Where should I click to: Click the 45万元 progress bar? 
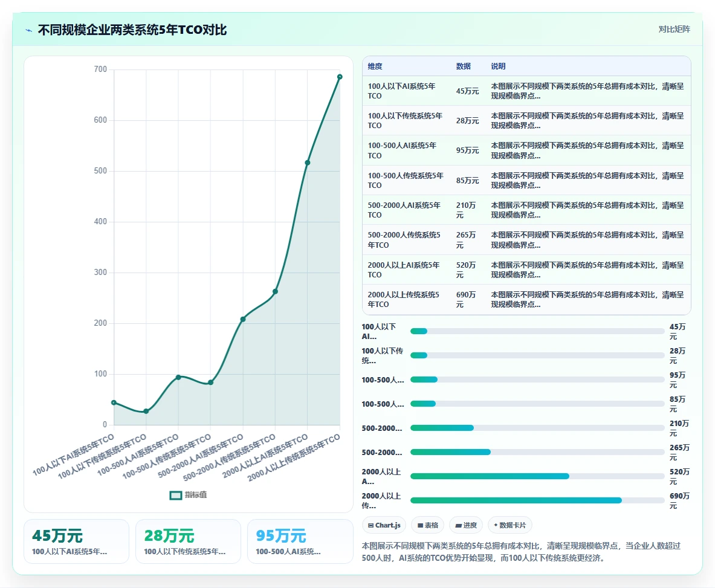(x=537, y=331)
